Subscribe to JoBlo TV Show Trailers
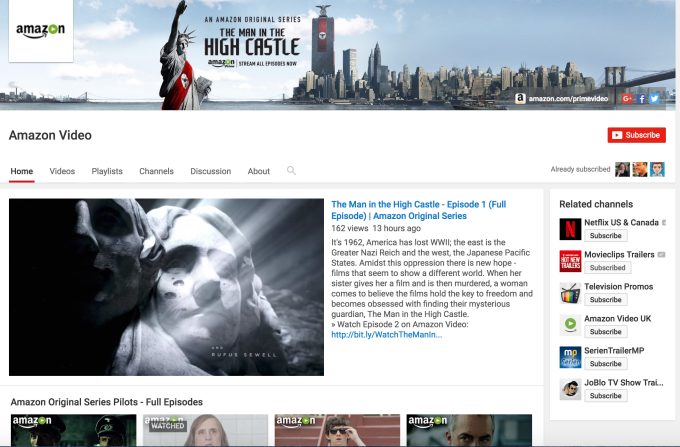Viewport: 680px width, 447px height. 605,396
